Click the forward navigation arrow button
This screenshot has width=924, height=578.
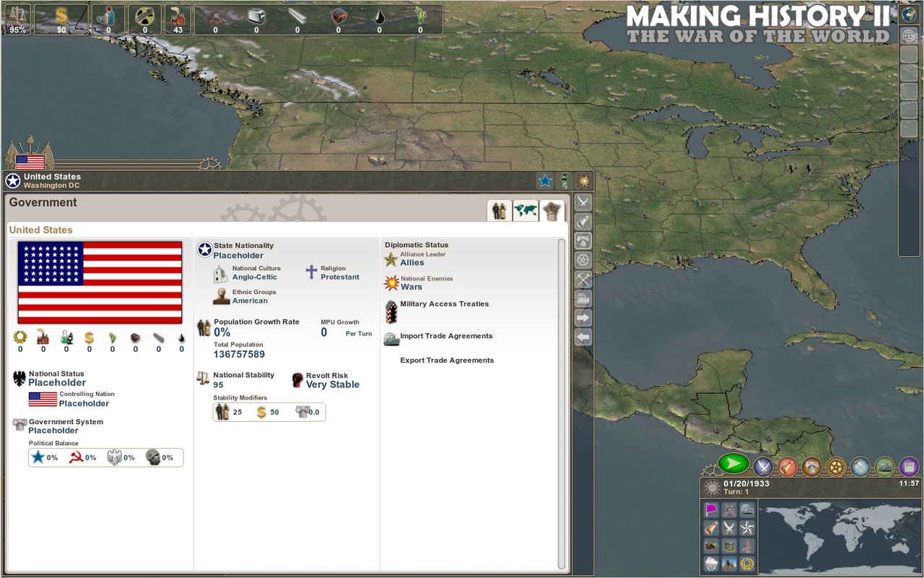click(583, 318)
